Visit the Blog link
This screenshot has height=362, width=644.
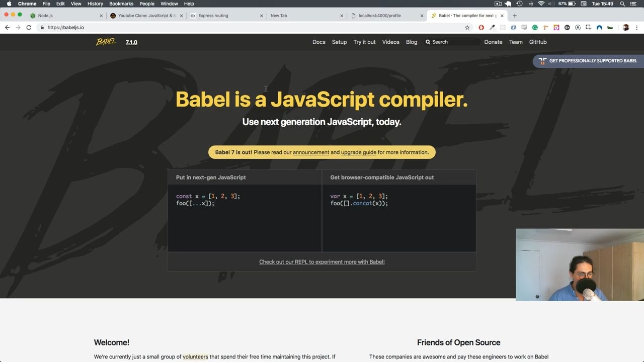click(412, 42)
